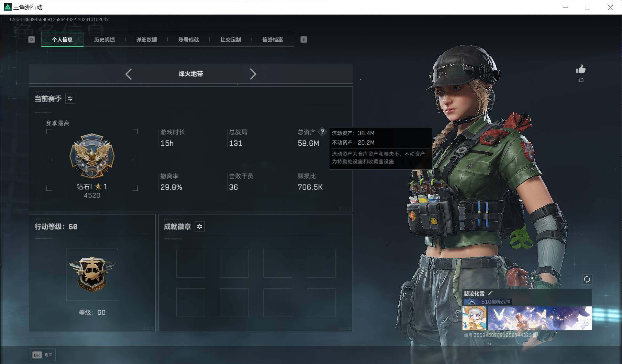Open the 详细数据 tab

147,39
